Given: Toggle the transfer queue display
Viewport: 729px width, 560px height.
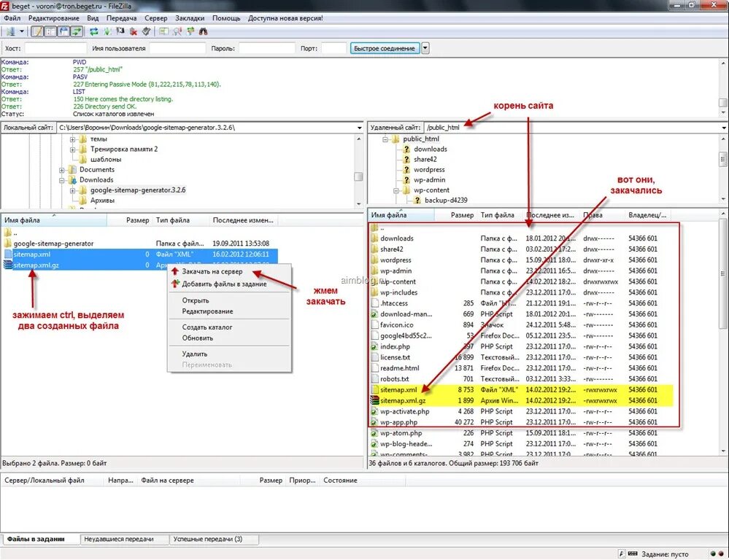Looking at the screenshot, I should coord(76,31).
